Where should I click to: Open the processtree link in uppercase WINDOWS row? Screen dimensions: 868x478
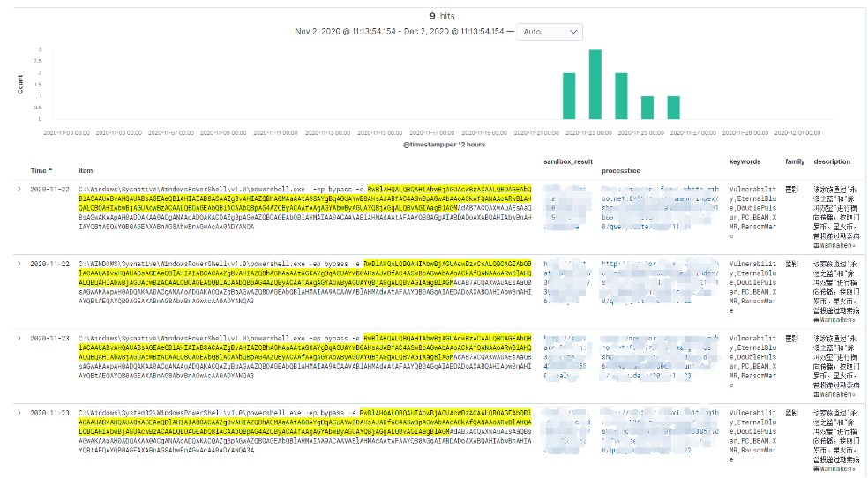pyautogui.click(x=660, y=283)
